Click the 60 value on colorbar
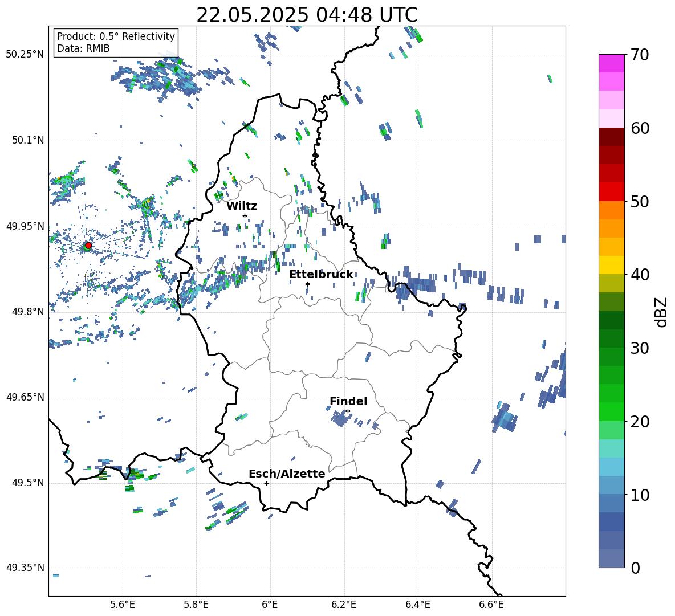The height and width of the screenshot is (616, 675). click(x=640, y=128)
